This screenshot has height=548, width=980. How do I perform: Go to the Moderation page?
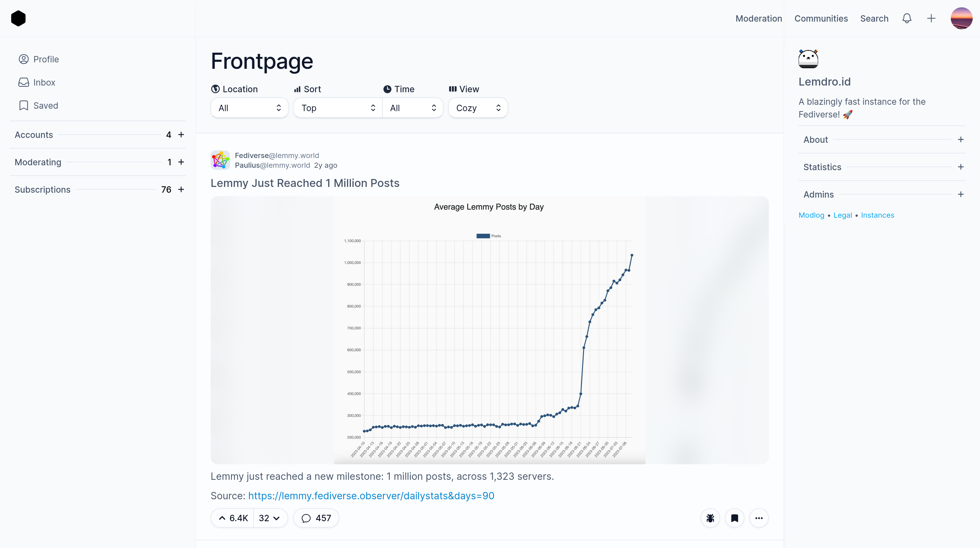[758, 18]
